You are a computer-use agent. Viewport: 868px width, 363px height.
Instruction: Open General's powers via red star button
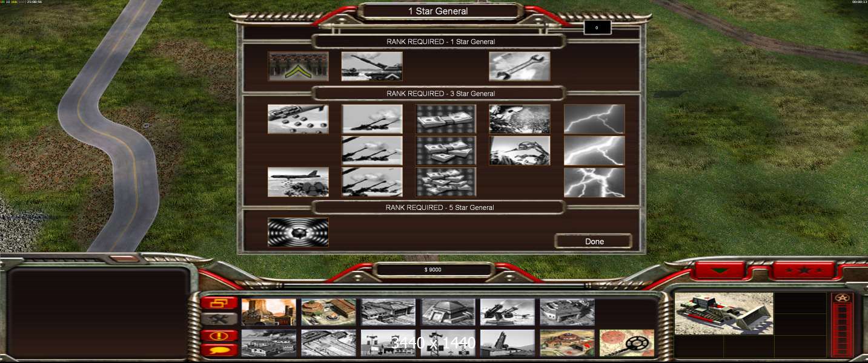[804, 270]
